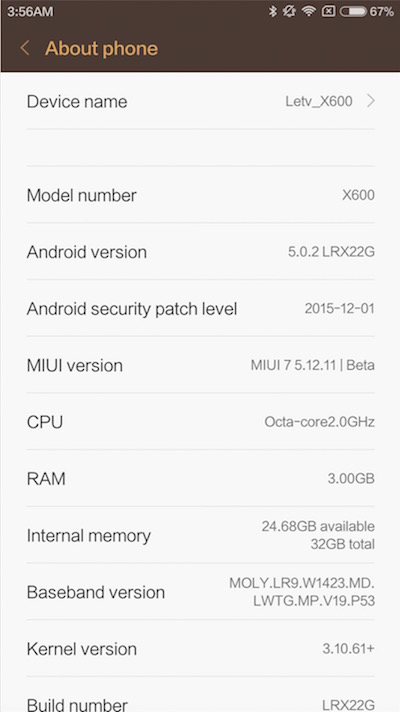
Task: Tap the battery level icon
Action: [353, 11]
